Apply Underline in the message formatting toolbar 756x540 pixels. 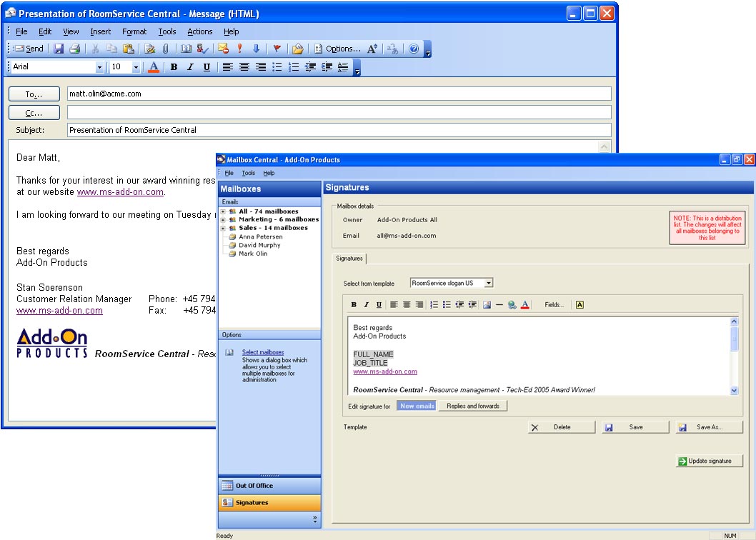(x=207, y=67)
